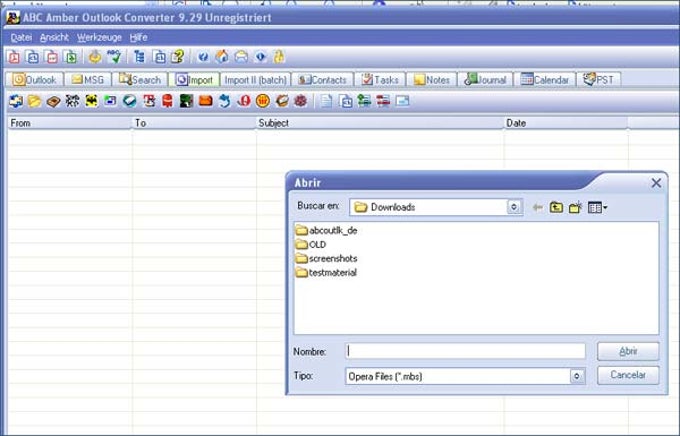
Task: Click the brown parcel box import icon
Action: tap(282, 101)
